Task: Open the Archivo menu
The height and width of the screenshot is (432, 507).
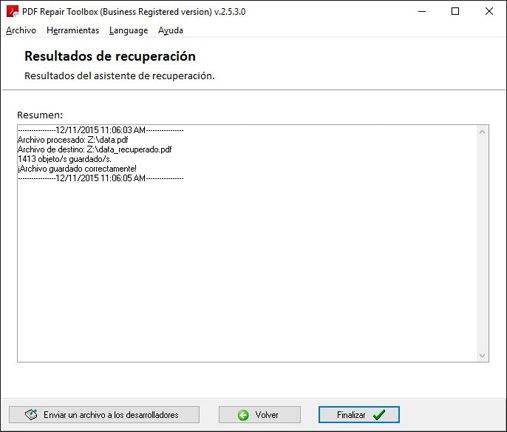Action: click(x=21, y=30)
